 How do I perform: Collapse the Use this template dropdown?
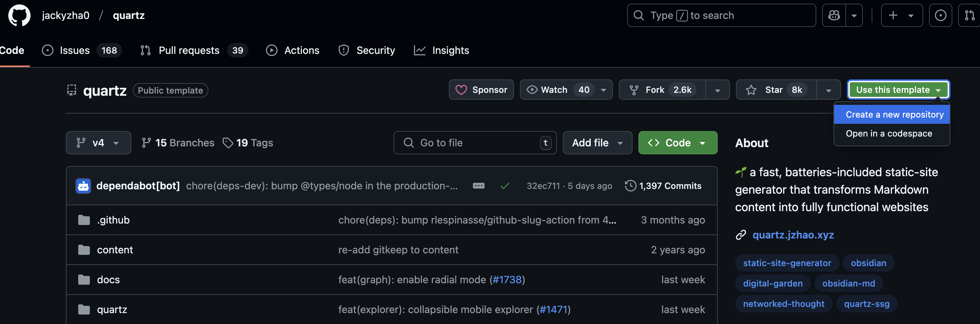click(x=898, y=90)
